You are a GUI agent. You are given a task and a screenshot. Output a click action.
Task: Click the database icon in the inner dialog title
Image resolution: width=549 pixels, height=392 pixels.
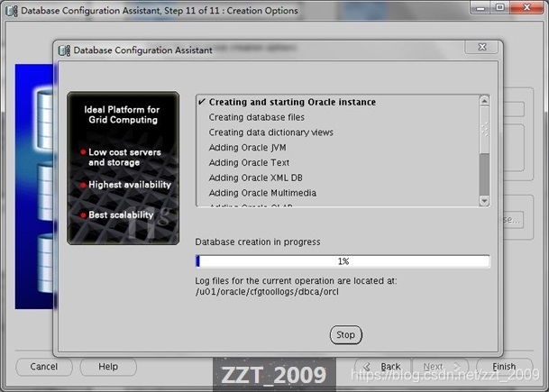(x=64, y=50)
